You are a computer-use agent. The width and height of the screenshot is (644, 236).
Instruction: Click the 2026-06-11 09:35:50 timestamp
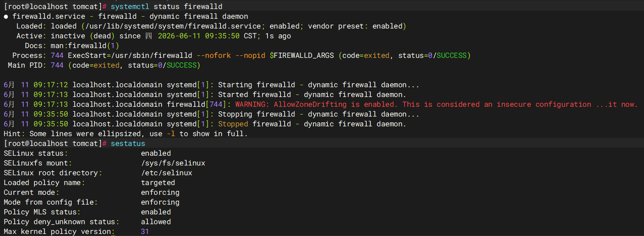[x=199, y=36]
